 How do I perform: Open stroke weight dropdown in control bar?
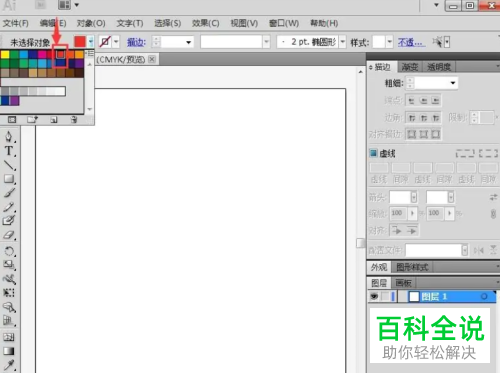coord(188,42)
